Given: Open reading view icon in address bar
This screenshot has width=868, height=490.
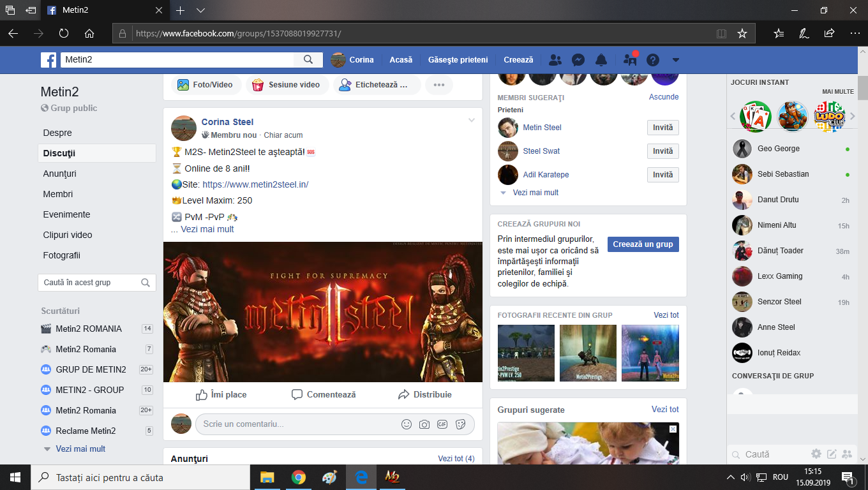Looking at the screenshot, I should pyautogui.click(x=721, y=33).
